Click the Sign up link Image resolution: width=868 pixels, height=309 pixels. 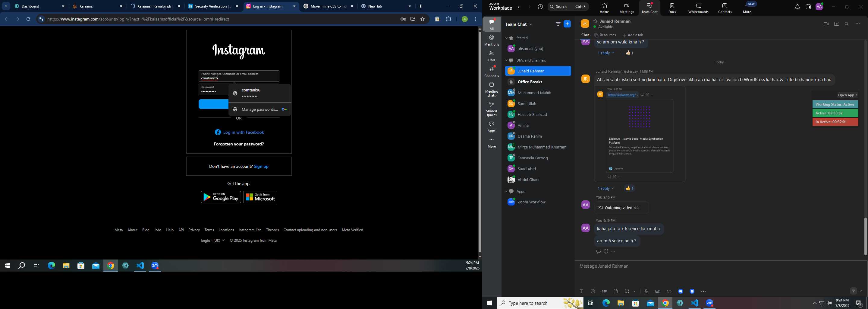261,166
